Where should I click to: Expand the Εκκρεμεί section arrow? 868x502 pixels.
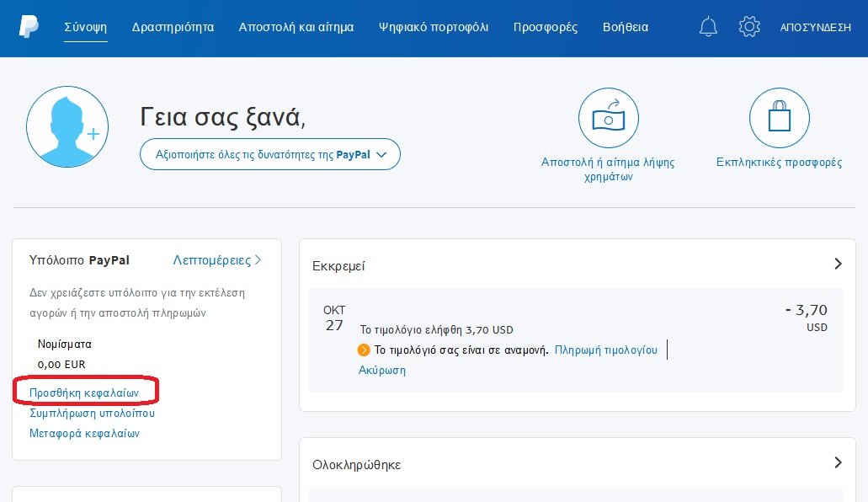pyautogui.click(x=838, y=264)
